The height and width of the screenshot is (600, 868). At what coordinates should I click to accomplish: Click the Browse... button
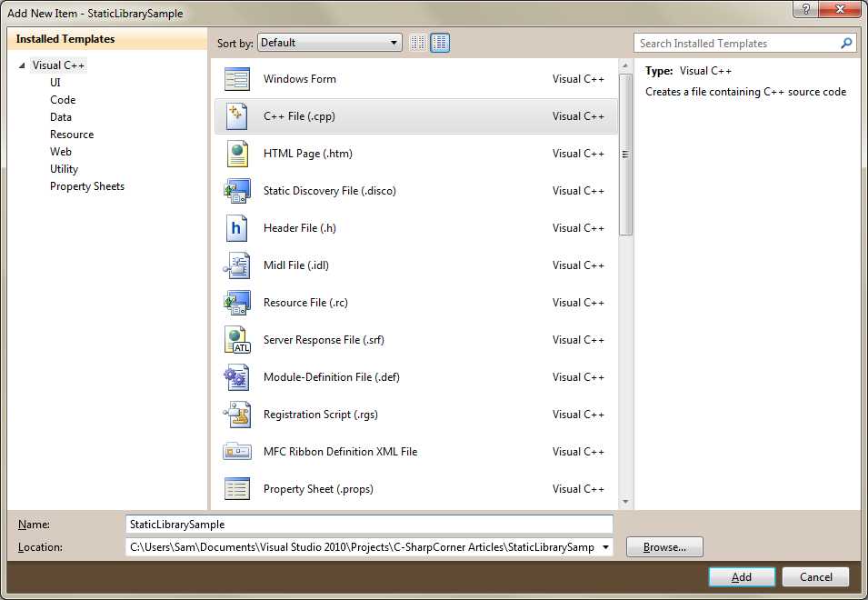tap(664, 547)
